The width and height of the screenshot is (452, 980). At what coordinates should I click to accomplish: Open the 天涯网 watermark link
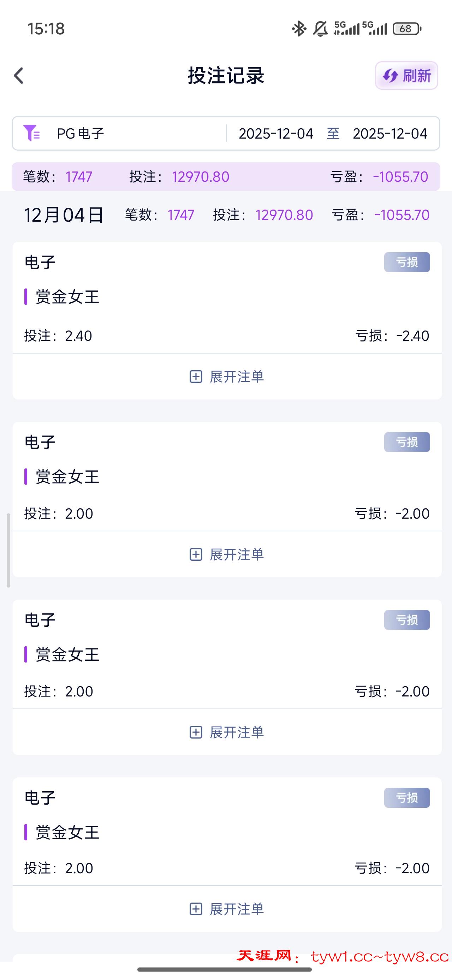tap(342, 956)
